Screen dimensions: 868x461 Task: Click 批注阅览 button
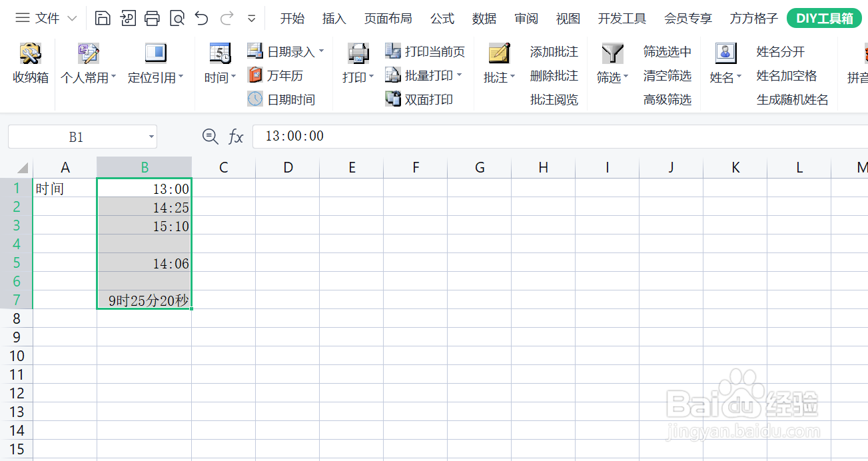pyautogui.click(x=554, y=99)
